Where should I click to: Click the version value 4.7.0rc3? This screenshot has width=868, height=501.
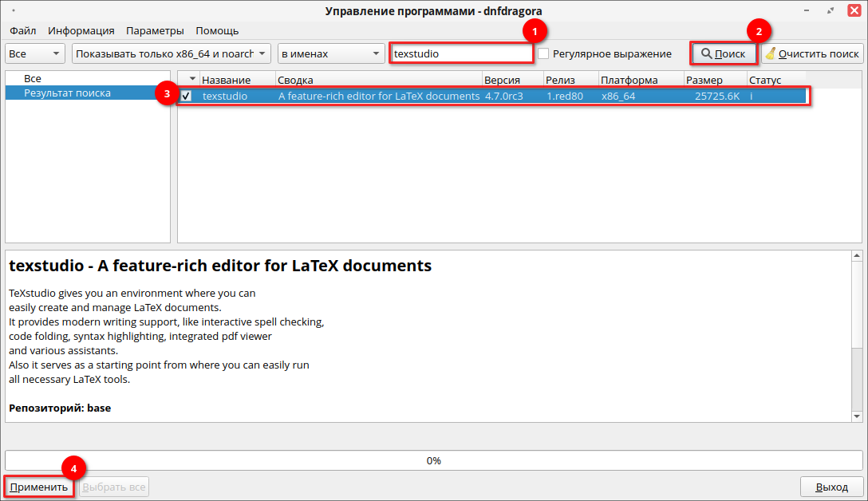coord(503,96)
